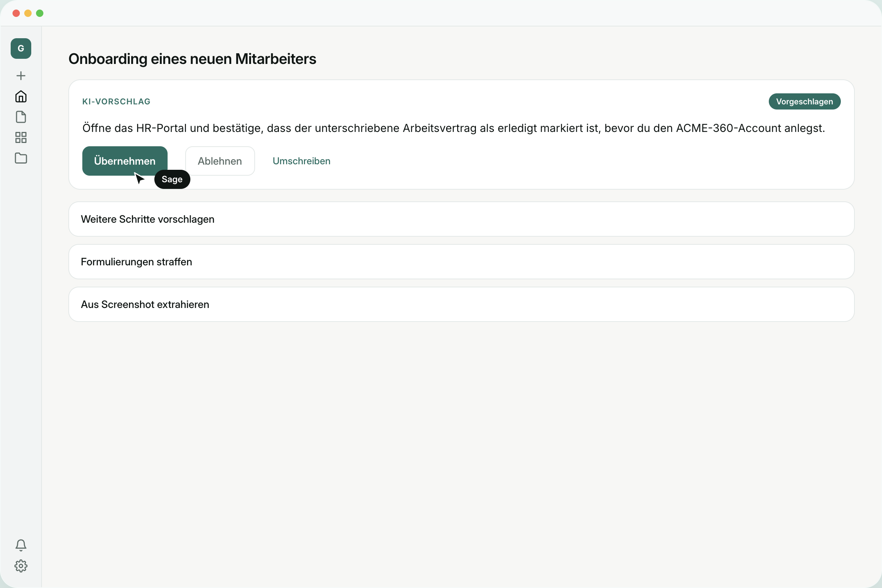Click the page title Onboarding eines neuen Mitarbeiters

tap(192, 59)
